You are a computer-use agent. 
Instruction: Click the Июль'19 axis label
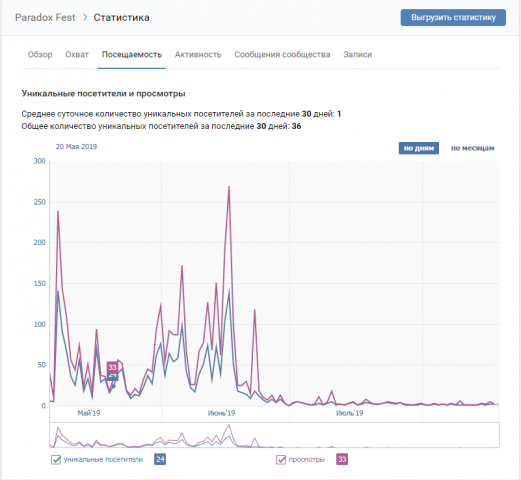[349, 413]
